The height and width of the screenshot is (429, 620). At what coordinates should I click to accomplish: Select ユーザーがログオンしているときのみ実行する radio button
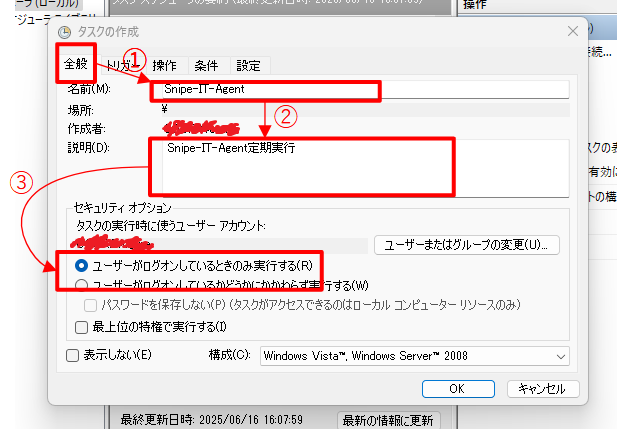point(81,266)
